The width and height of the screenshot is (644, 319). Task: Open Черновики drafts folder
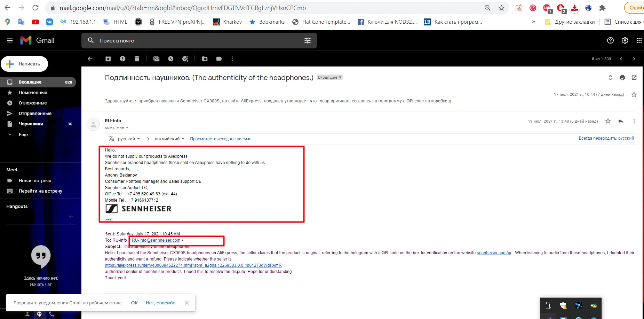pyautogui.click(x=38, y=124)
